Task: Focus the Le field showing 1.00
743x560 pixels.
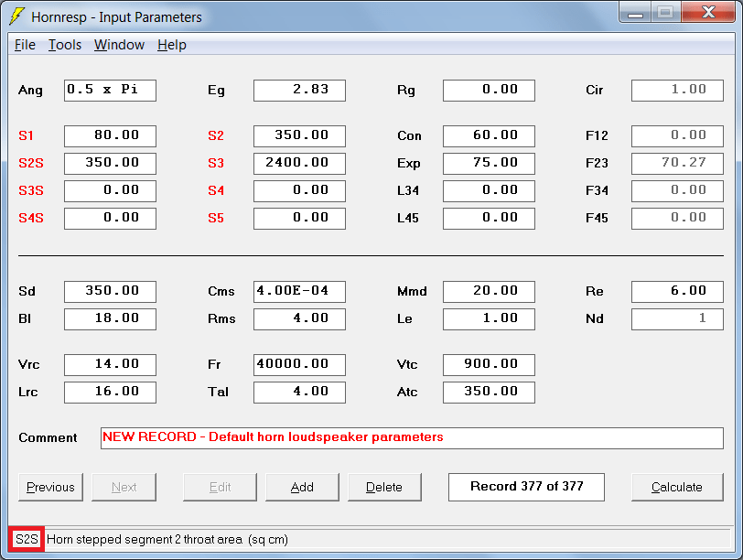Action: [x=489, y=319]
